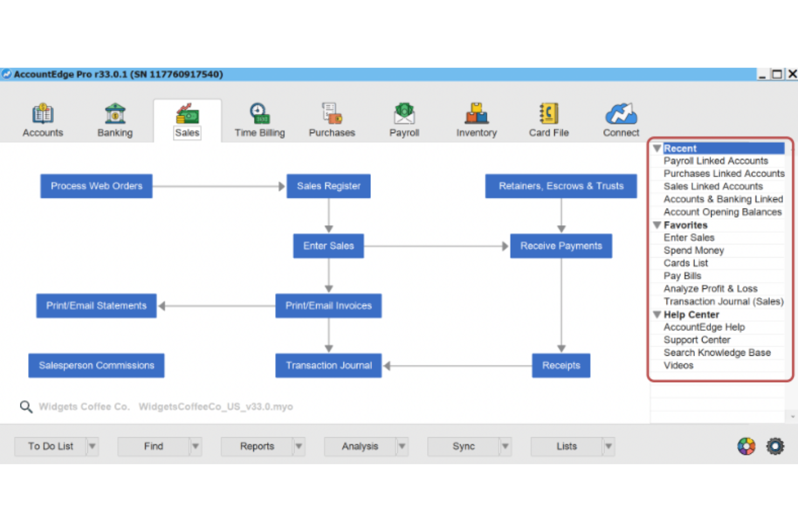Select the Sales command center icon
Screen dimensions: 798x532
pos(187,114)
